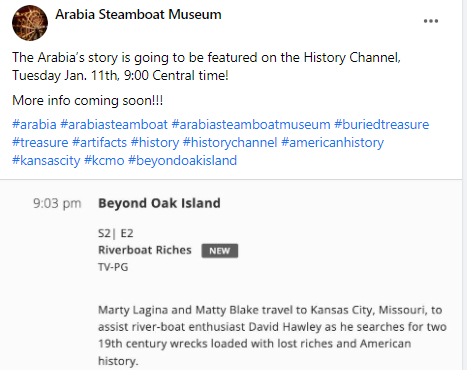Open the #arabiasteamboatmuseum hashtag

tap(251, 125)
